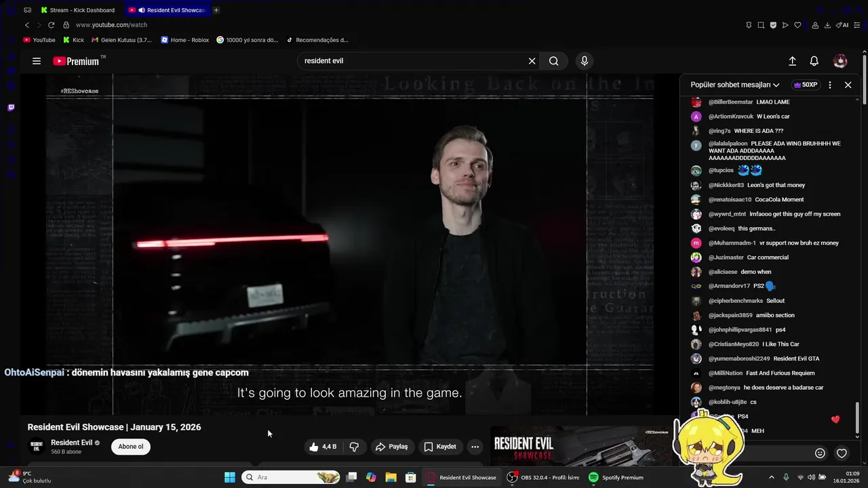
Task: Click the video player frame
Action: [349, 244]
